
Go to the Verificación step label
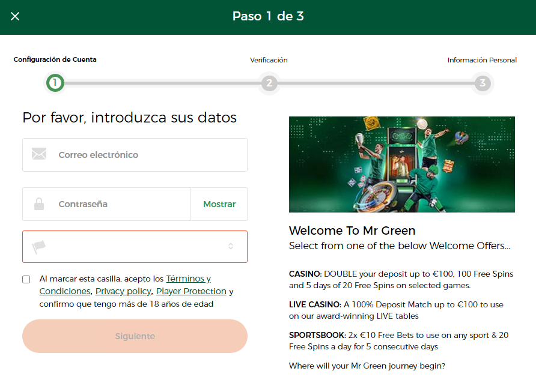pyautogui.click(x=269, y=60)
